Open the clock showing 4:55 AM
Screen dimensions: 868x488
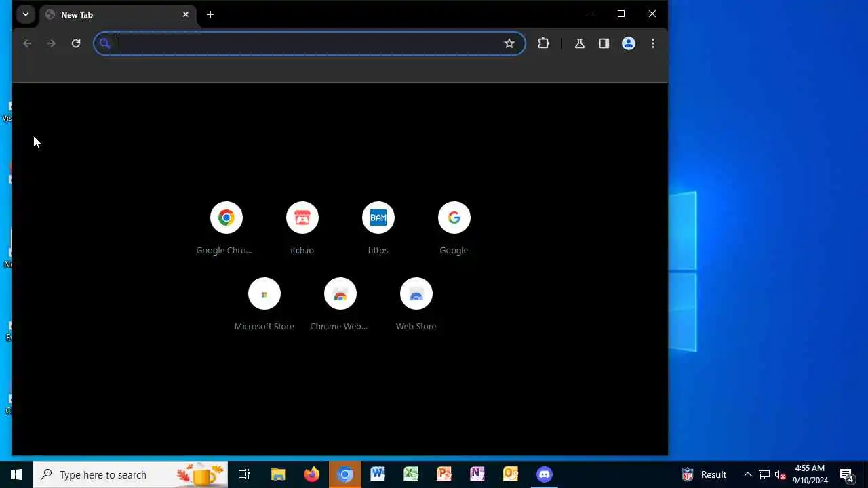(810, 474)
